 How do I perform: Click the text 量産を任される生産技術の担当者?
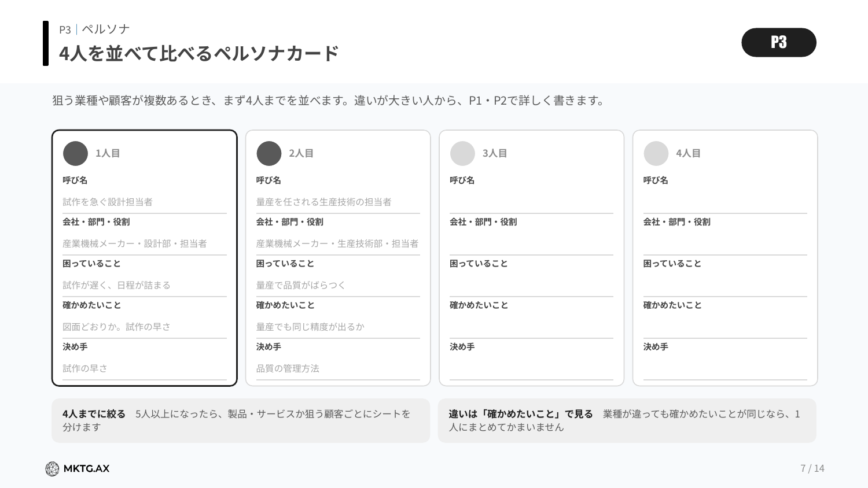[x=324, y=202]
